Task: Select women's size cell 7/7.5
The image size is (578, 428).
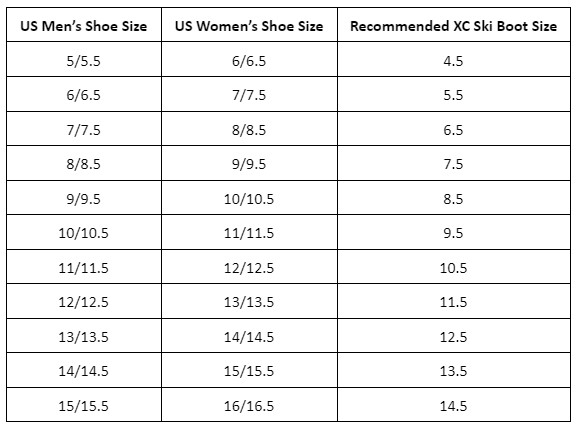Action: pyautogui.click(x=249, y=94)
